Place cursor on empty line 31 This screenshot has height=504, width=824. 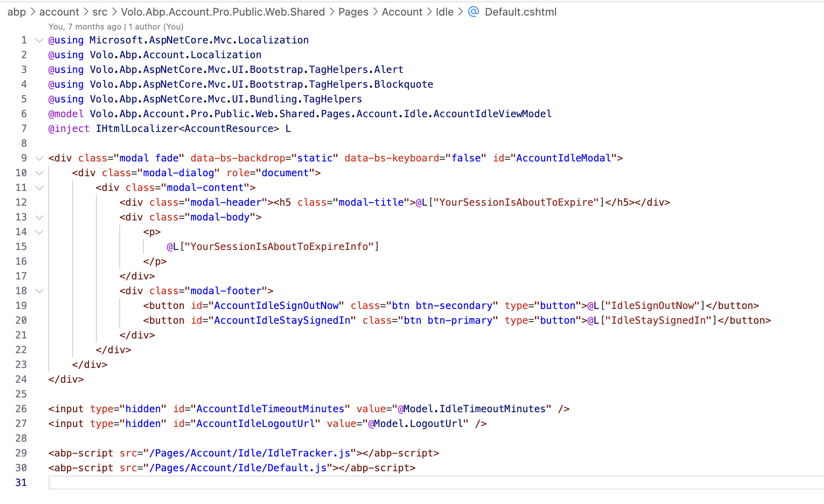coord(246,483)
